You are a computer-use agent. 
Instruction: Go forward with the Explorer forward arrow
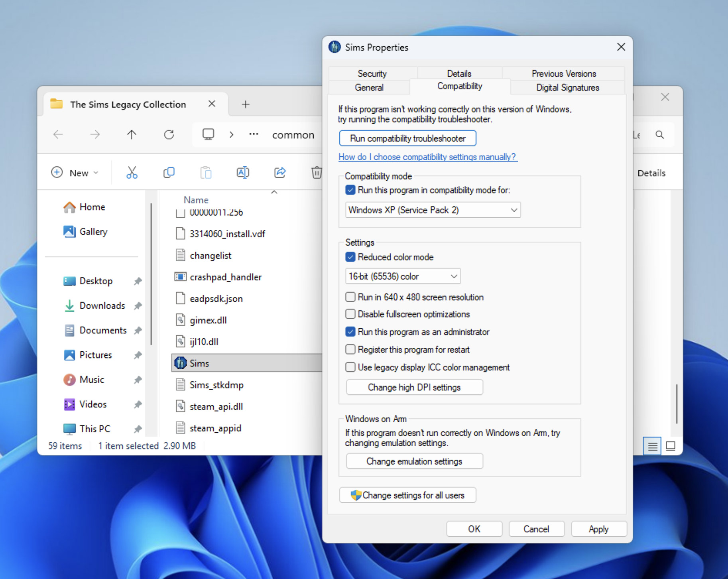point(95,135)
